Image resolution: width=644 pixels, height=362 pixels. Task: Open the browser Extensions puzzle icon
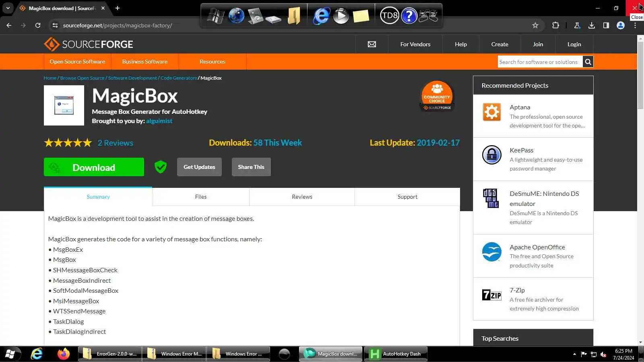(555, 25)
